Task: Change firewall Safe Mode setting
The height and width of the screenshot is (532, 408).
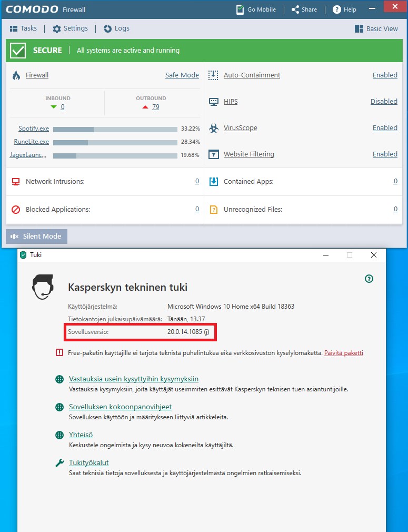Action: [182, 75]
